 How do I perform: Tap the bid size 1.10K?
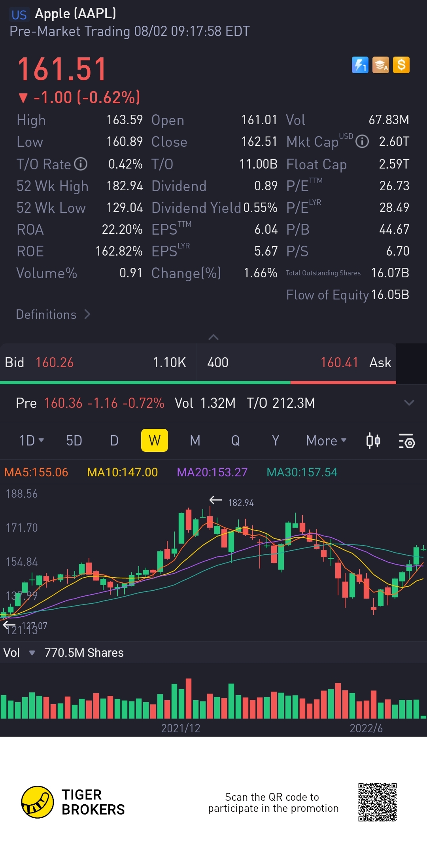169,362
